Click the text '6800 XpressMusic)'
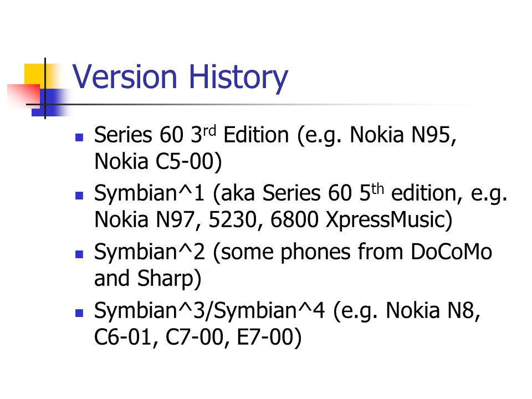The width and height of the screenshot is (532, 399). [361, 220]
